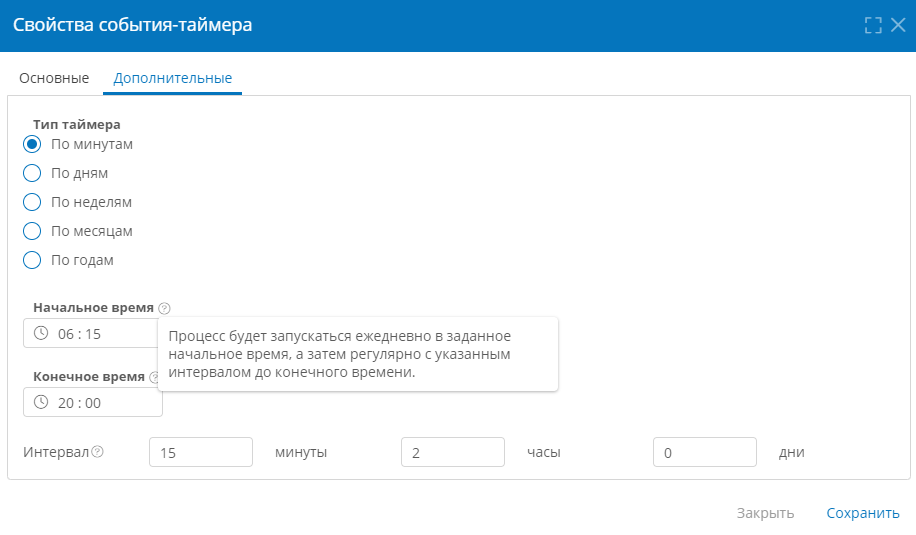Click the tooltip text about daily process start
916x535 pixels.
point(339,354)
